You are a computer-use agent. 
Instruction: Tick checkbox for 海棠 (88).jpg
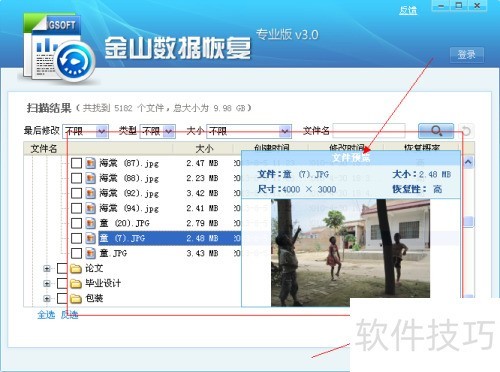coord(76,178)
